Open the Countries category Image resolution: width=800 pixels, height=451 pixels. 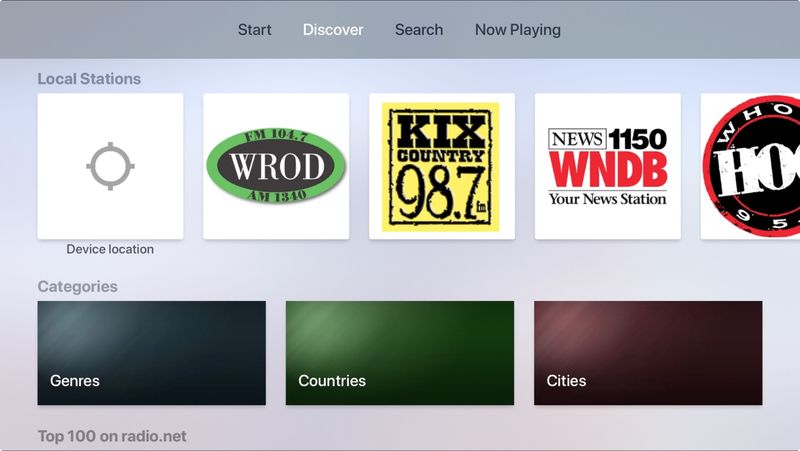pos(400,353)
